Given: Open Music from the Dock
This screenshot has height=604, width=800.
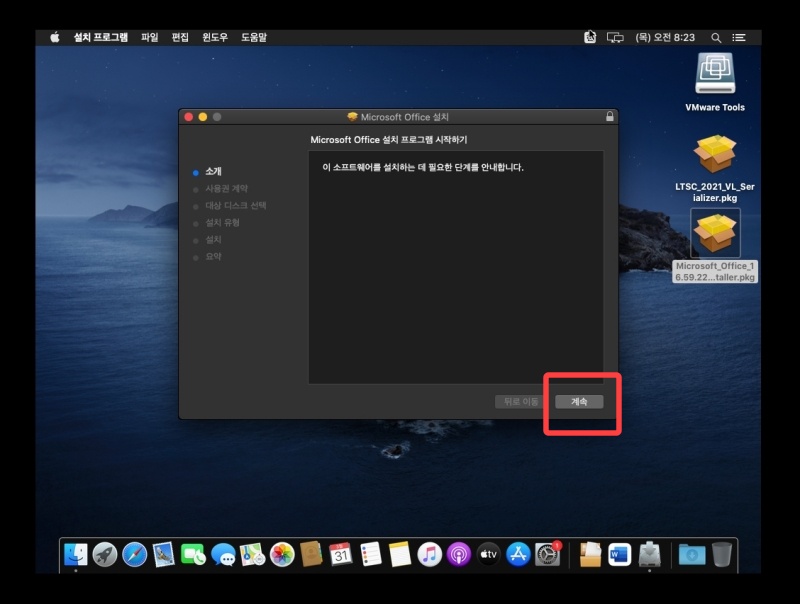Looking at the screenshot, I should point(429,554).
